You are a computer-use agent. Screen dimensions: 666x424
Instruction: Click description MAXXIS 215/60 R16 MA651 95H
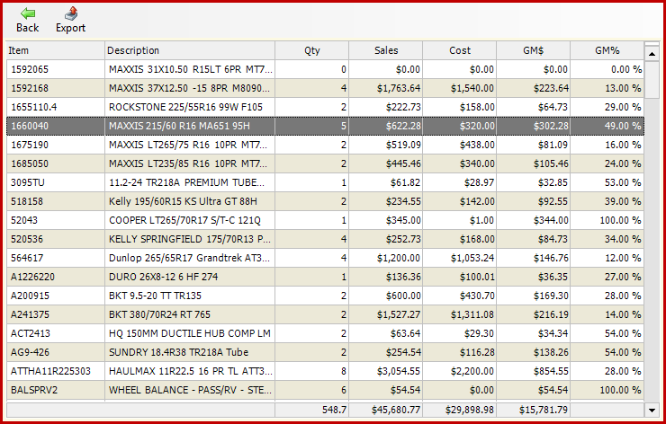(179, 126)
